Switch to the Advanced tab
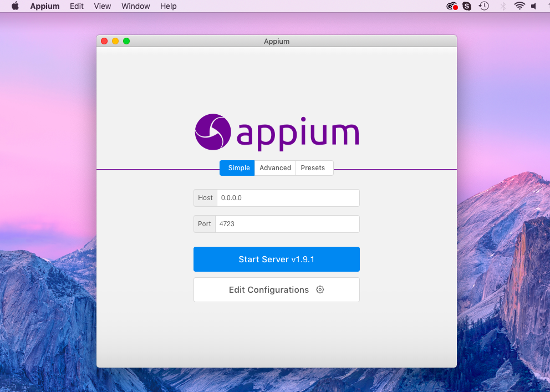550x392 pixels. (276, 168)
